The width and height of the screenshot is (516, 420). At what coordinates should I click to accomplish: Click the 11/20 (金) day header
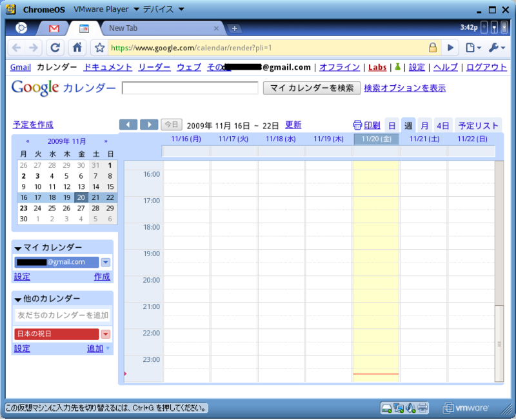376,139
